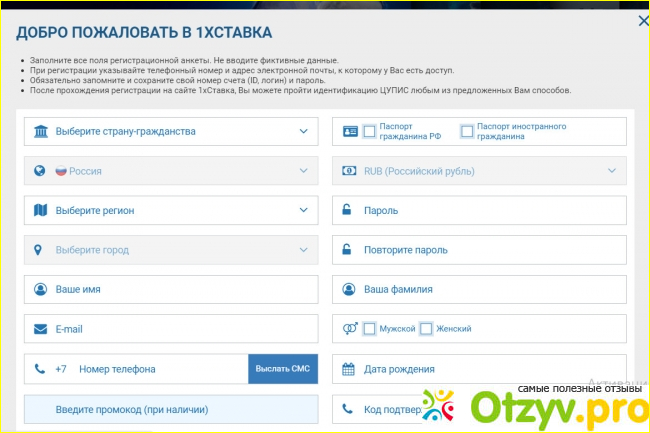
Task: Check the Паспорт иностранного гражданина checkbox
Action: pos(467,131)
